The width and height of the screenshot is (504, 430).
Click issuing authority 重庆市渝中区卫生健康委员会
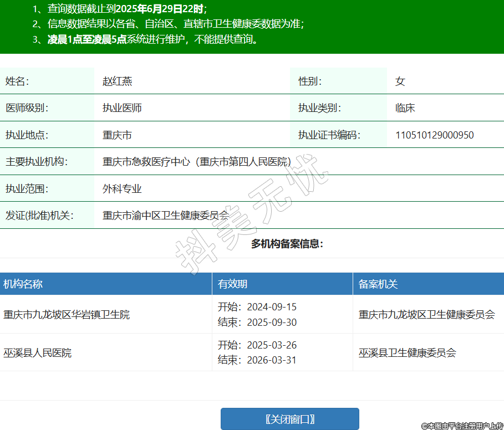(x=165, y=216)
